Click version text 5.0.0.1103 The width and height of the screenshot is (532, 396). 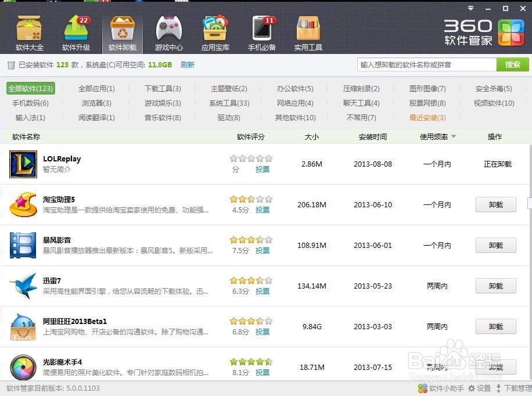tap(83, 388)
